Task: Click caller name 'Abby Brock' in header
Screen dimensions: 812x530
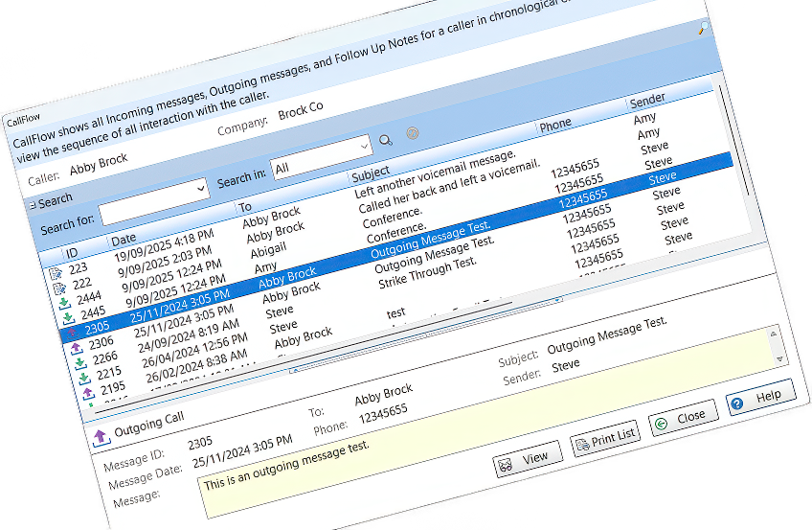Action: point(99,164)
